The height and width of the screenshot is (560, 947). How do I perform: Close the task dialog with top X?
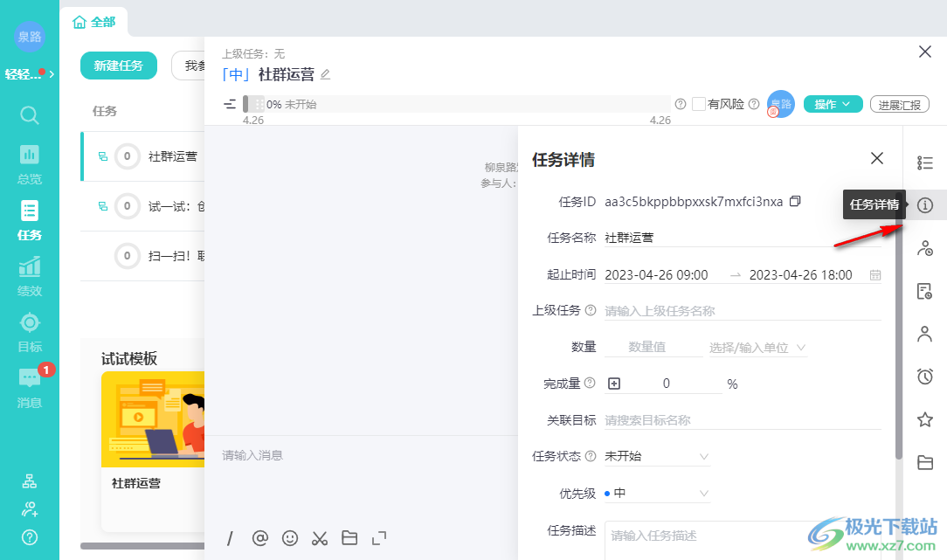point(924,52)
